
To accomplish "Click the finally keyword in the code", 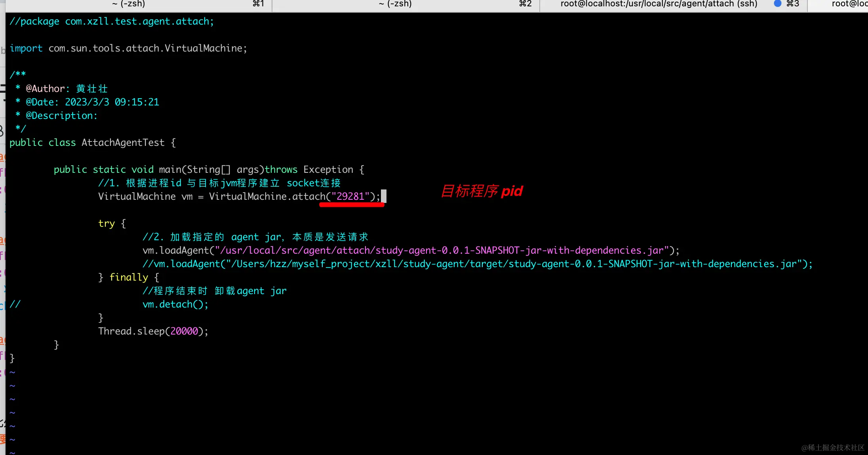I will click(128, 277).
